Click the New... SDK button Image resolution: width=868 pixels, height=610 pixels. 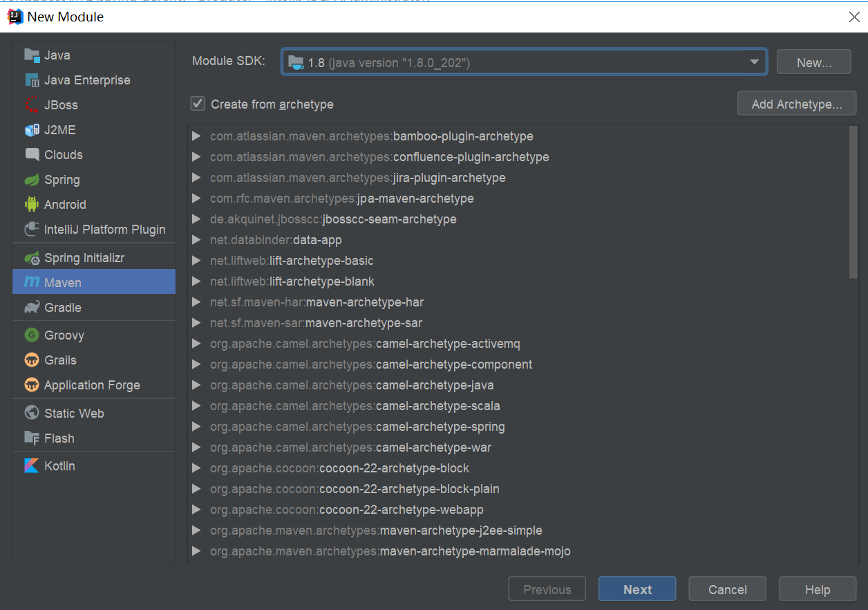click(x=814, y=62)
